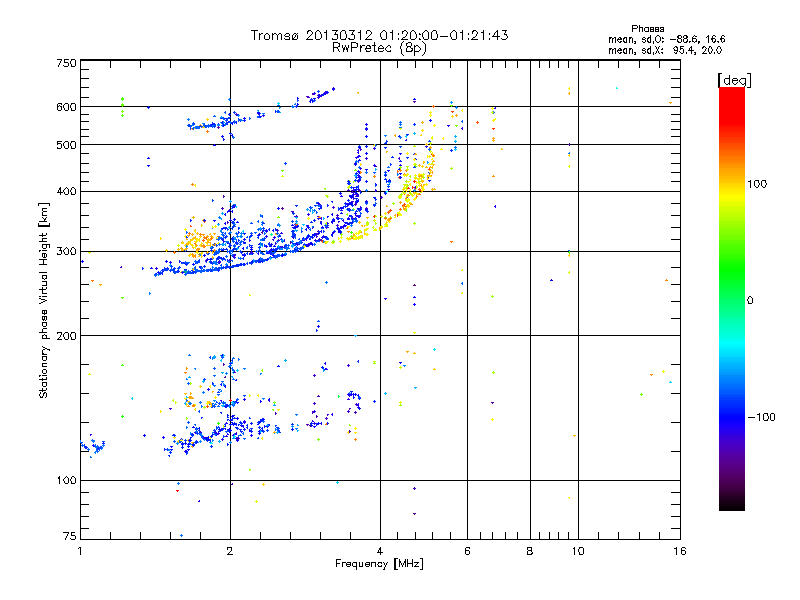Select the 'RwPretec (8p)' subtitle text
Screen dimensions: 800x600
(379, 48)
